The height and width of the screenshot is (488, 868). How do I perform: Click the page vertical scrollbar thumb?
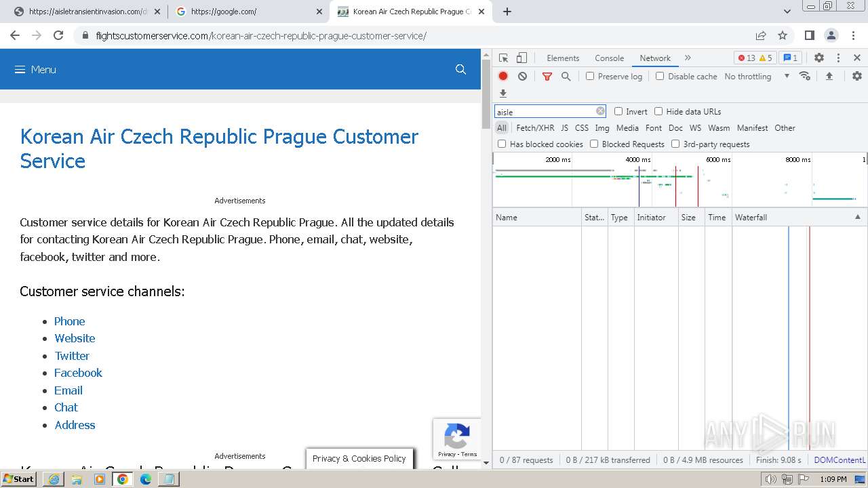pyautogui.click(x=486, y=95)
